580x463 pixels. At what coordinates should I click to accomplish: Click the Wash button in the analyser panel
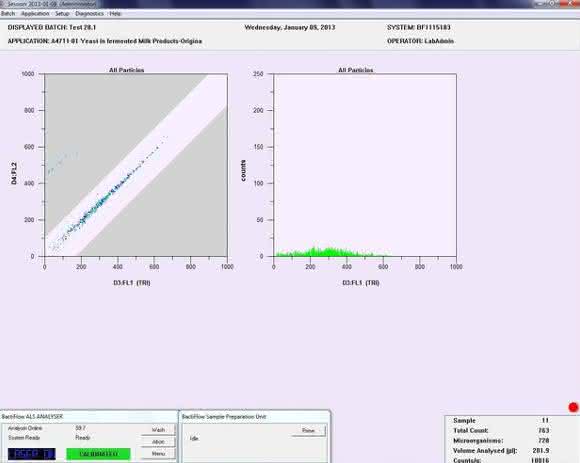pos(158,430)
